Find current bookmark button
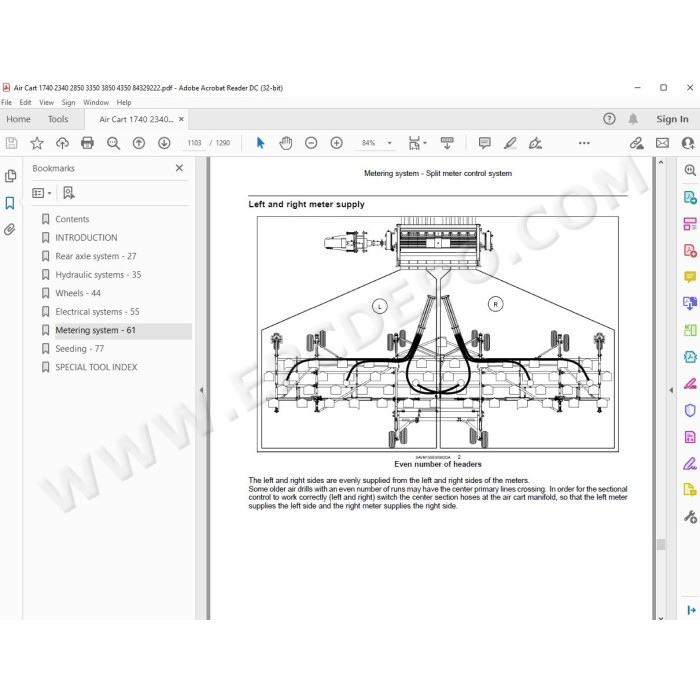The height and width of the screenshot is (700, 700). pos(69,193)
